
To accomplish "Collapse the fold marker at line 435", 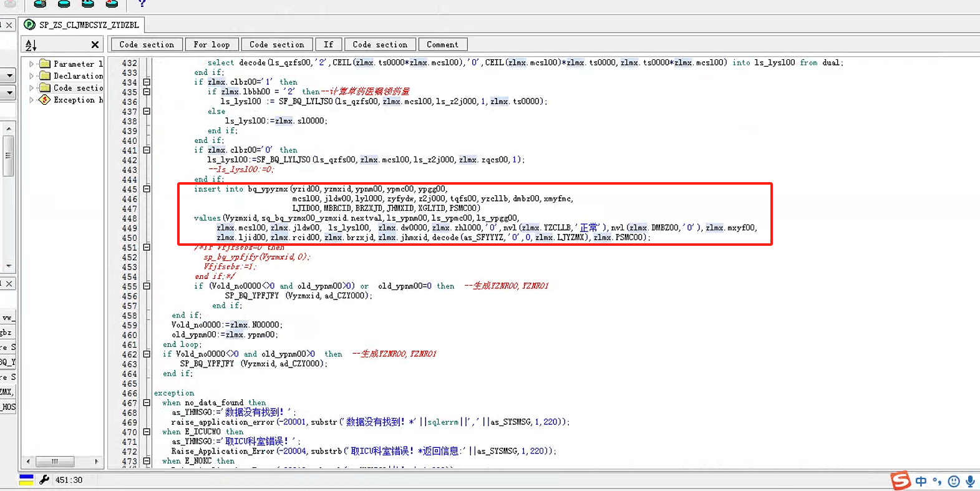I will pyautogui.click(x=147, y=92).
